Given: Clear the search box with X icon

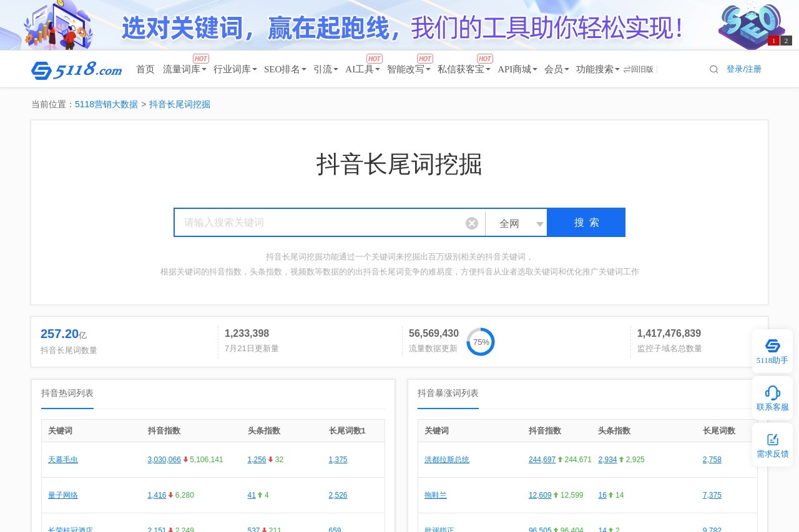Looking at the screenshot, I should (472, 223).
